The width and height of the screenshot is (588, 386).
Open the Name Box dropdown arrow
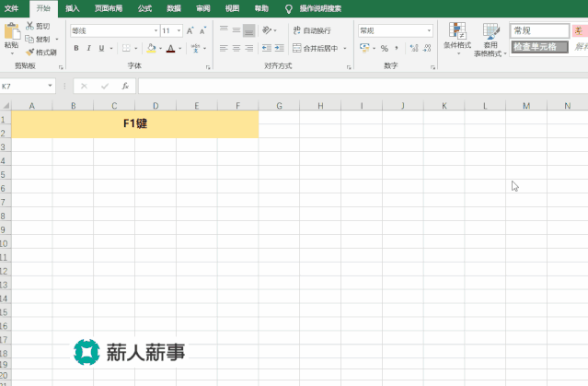click(x=50, y=86)
